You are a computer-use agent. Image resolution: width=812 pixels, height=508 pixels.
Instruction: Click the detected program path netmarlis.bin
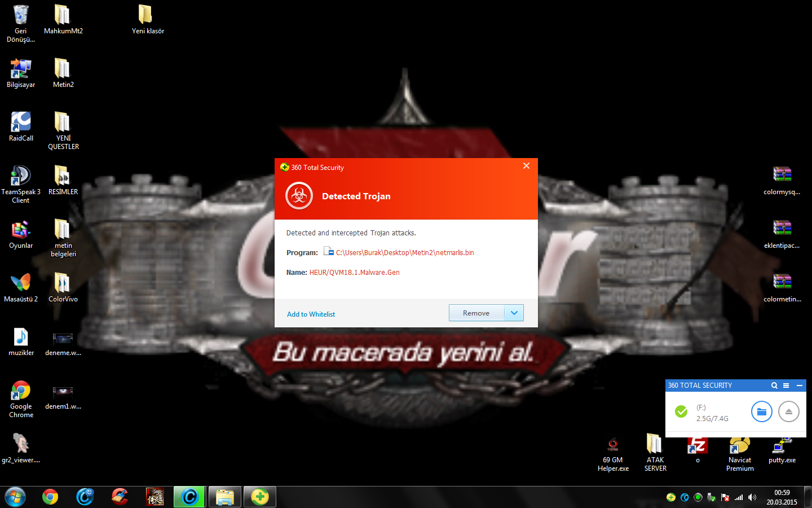tap(405, 253)
